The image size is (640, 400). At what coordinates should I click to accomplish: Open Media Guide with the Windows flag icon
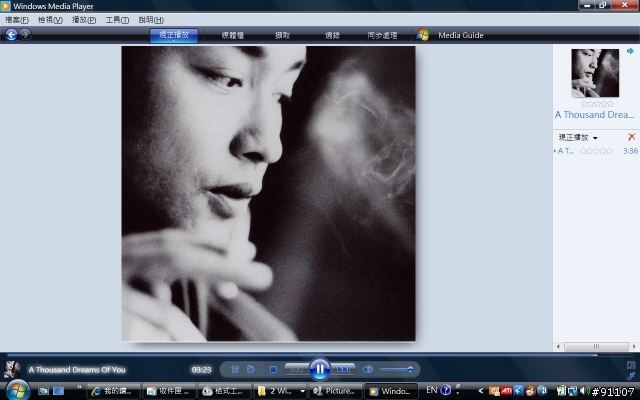click(x=423, y=35)
